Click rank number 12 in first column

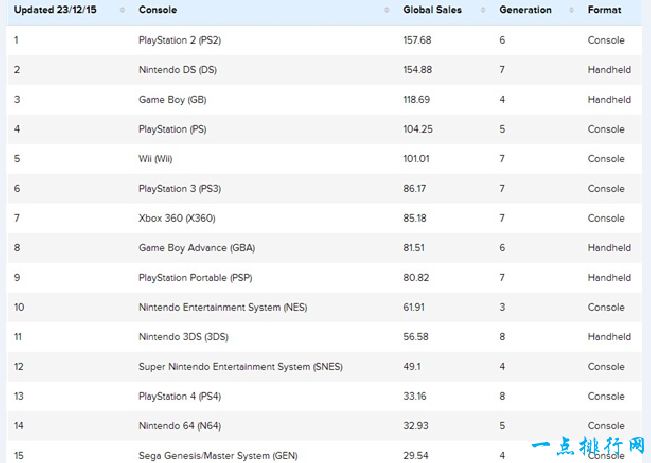coord(18,367)
